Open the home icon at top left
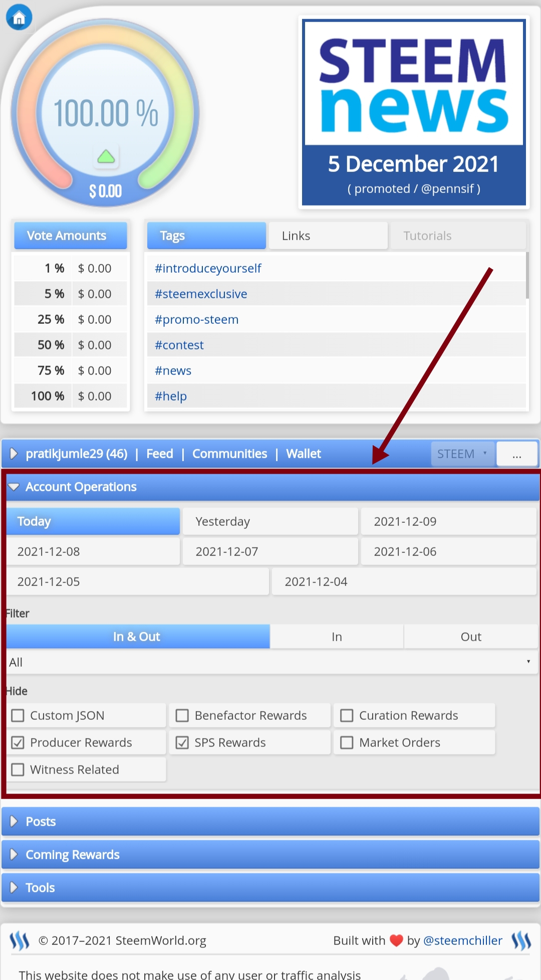 coord(19,17)
